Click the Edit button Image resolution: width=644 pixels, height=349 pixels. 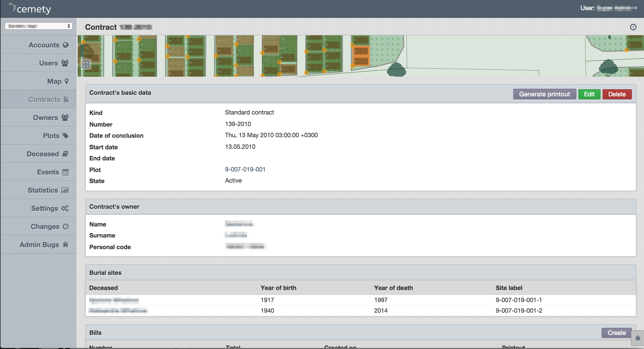pos(588,94)
